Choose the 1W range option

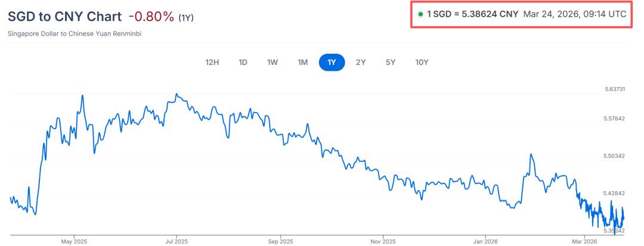point(273,63)
